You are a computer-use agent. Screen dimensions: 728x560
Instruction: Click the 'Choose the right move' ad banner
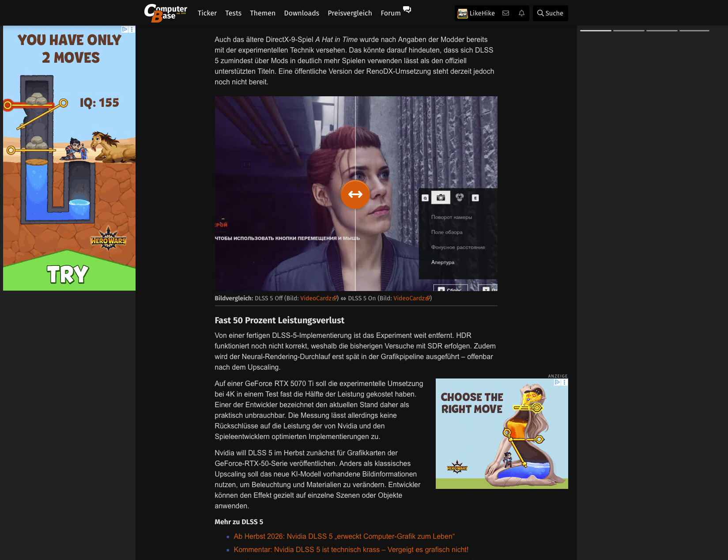click(x=502, y=434)
